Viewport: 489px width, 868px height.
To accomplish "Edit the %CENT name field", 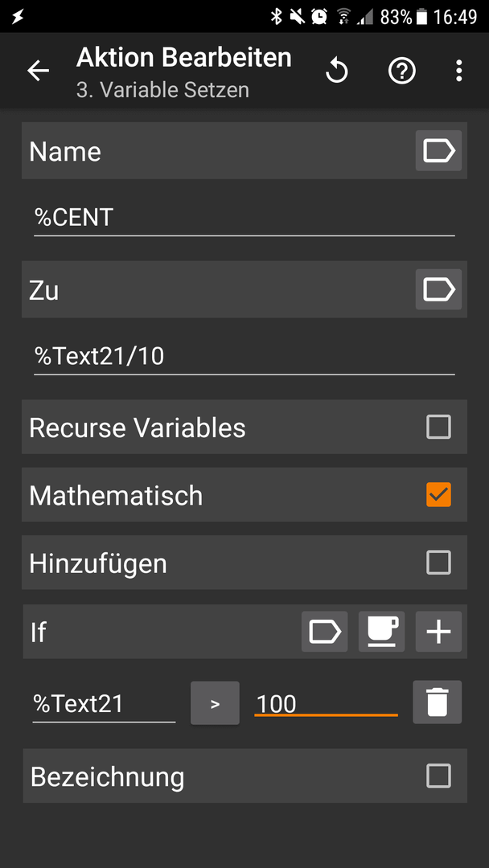I will pyautogui.click(x=244, y=219).
